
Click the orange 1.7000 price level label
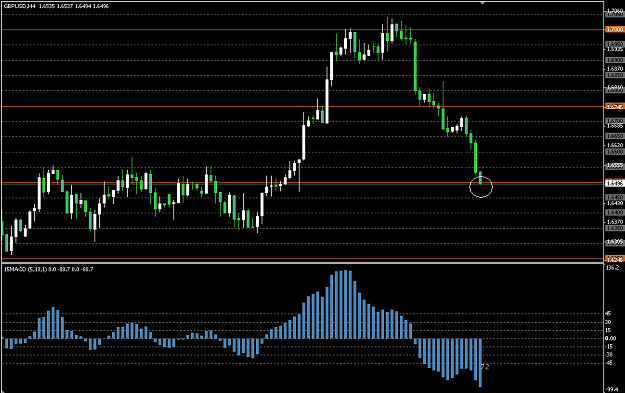[614, 29]
